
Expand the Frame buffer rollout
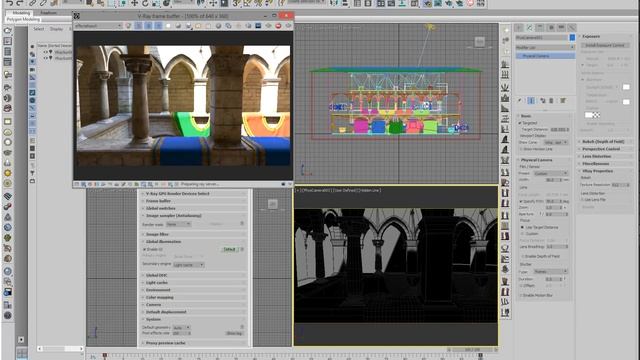(195, 201)
